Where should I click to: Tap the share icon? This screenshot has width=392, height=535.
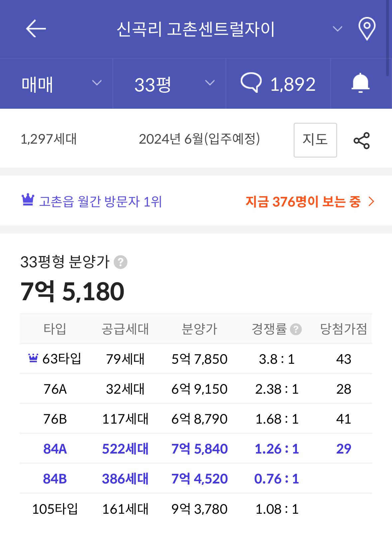[x=362, y=140]
